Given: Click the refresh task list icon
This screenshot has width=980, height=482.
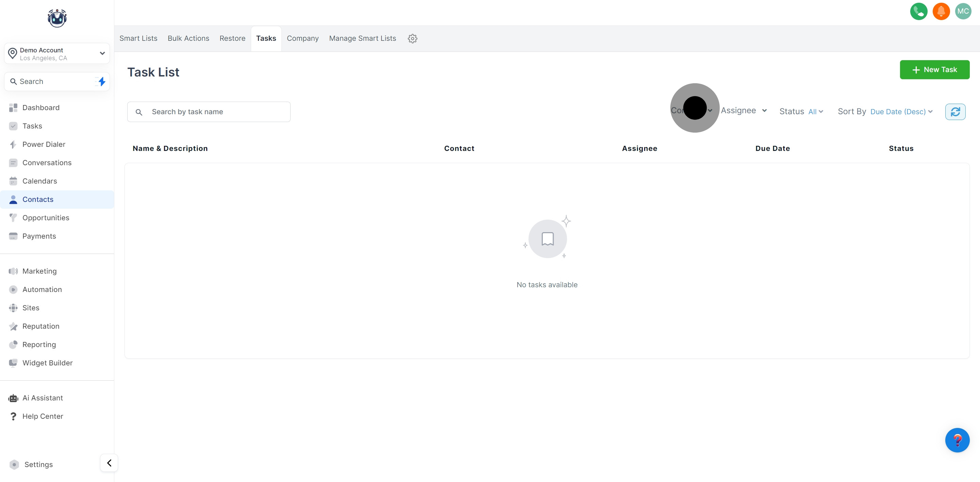Looking at the screenshot, I should click(x=955, y=111).
